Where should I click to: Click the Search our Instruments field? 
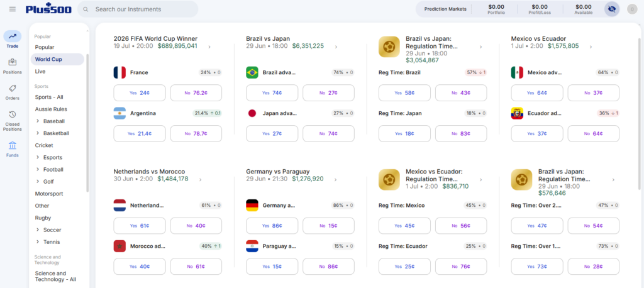pos(138,9)
